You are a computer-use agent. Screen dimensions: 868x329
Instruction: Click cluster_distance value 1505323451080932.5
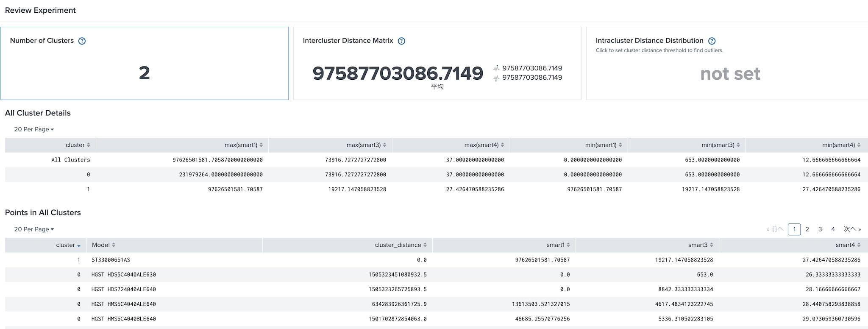pyautogui.click(x=398, y=275)
